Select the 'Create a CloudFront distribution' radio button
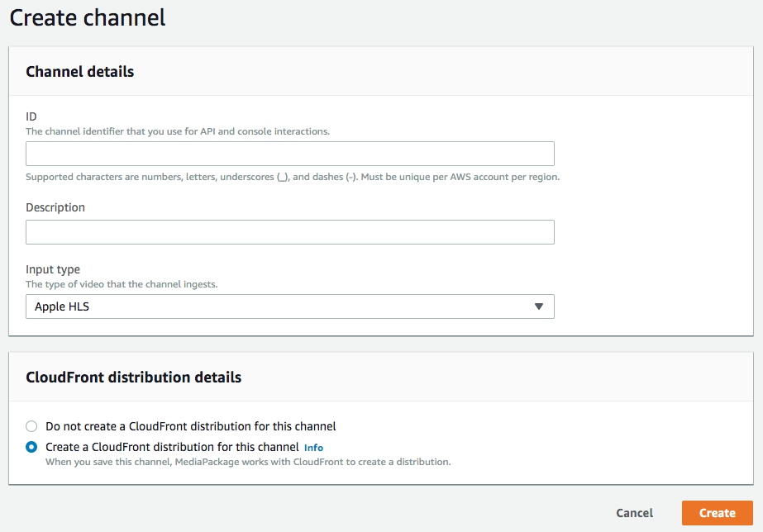Screen dimensions: 763x532 click(31, 447)
